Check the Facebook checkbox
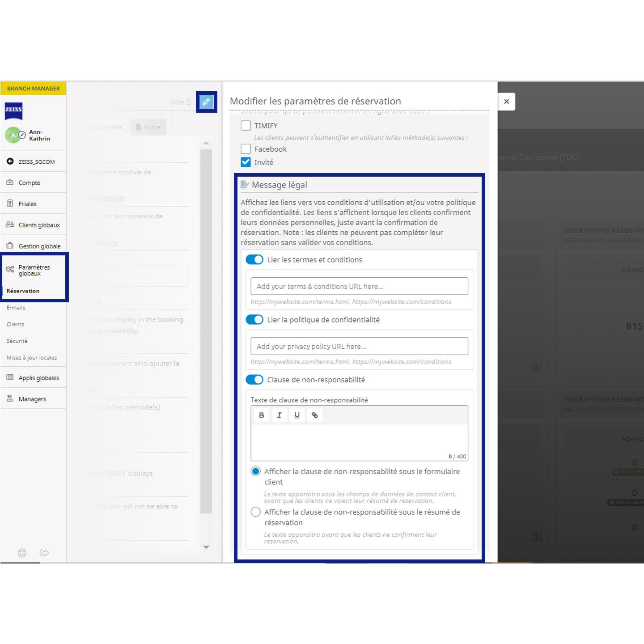This screenshot has height=644, width=644. tap(246, 149)
